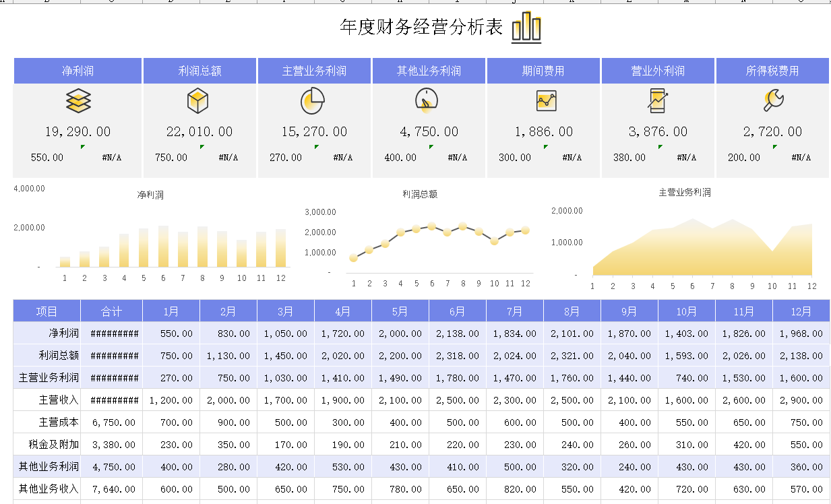The image size is (831, 504).
Task: Select the 主营成本 row label cell
Action: [59, 422]
